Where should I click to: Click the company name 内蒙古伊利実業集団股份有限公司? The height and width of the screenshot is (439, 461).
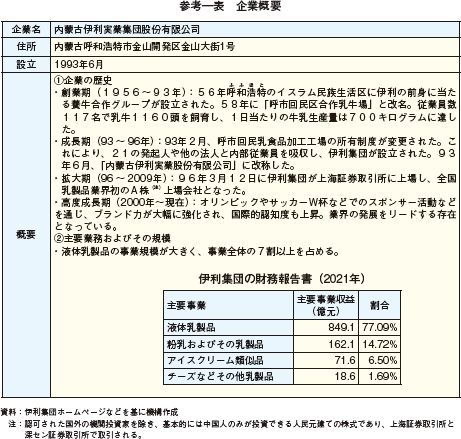click(127, 30)
